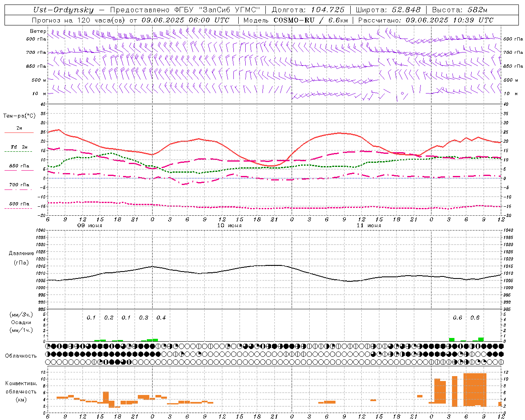Click the 0.2 precipitation amount value

(x=109, y=318)
